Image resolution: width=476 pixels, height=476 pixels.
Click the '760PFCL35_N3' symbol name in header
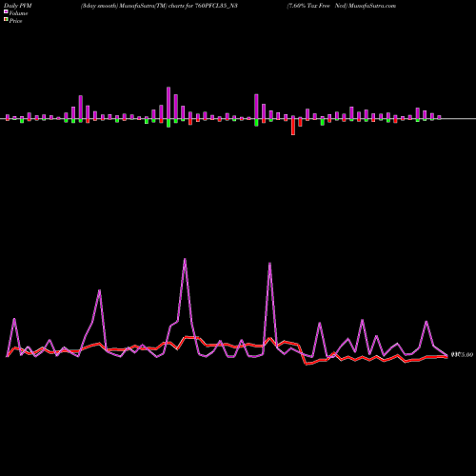coord(216,6)
